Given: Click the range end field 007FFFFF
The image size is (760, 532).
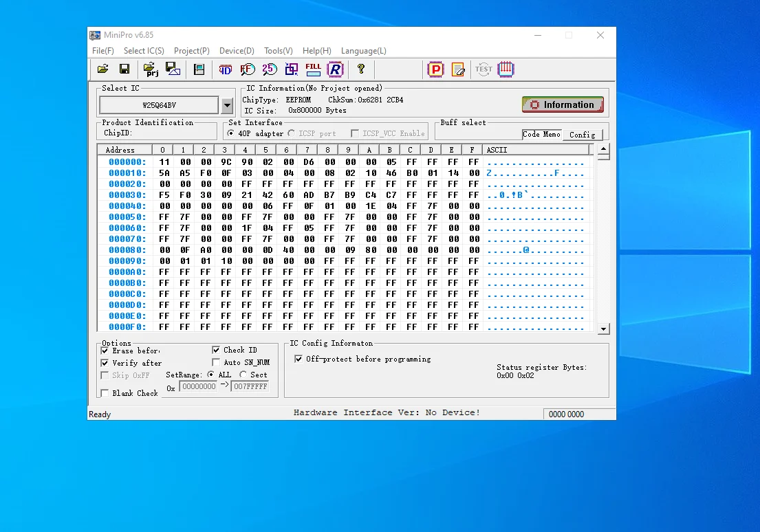Looking at the screenshot, I should point(250,386).
